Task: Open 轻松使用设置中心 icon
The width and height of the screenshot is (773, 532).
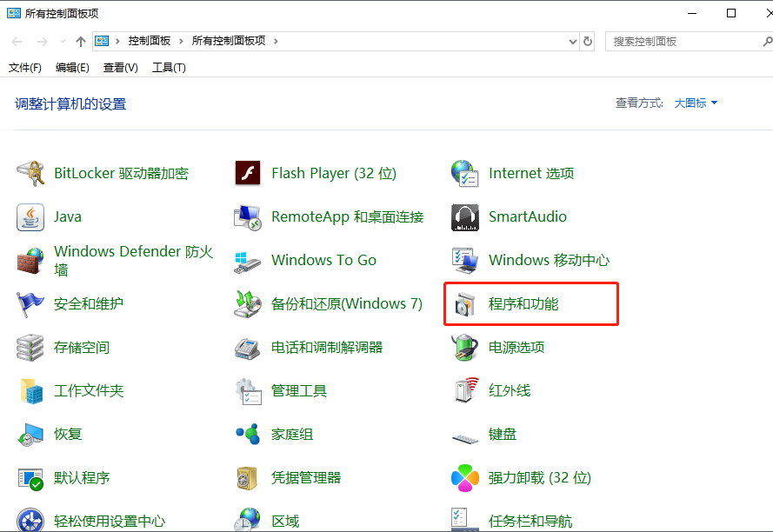Action: tap(30, 520)
